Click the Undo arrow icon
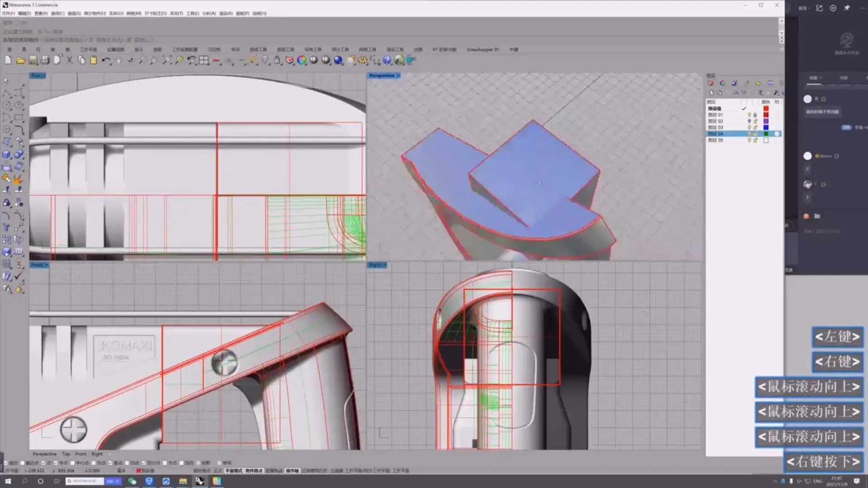The height and width of the screenshot is (488, 868). [106, 60]
